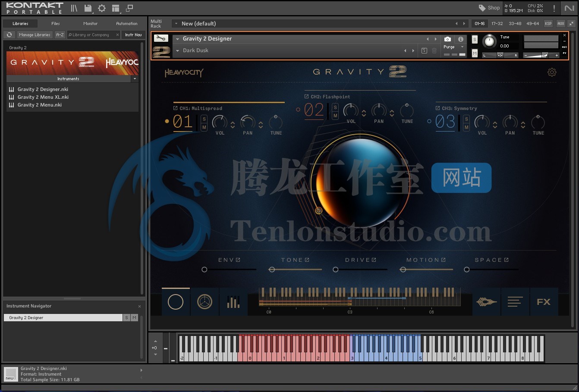Click Manage Libraries button

tap(35, 34)
